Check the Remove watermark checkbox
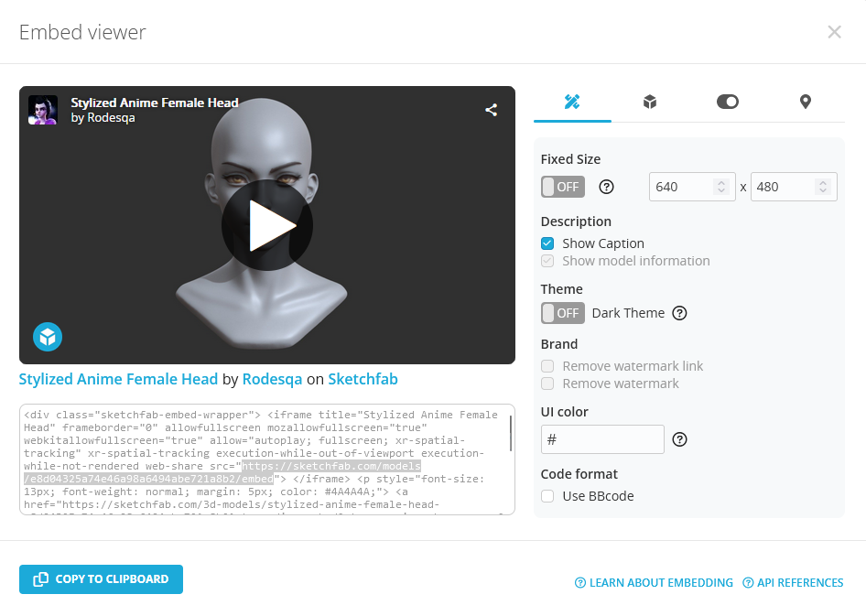Viewport: 866px width, 616px height. point(547,384)
